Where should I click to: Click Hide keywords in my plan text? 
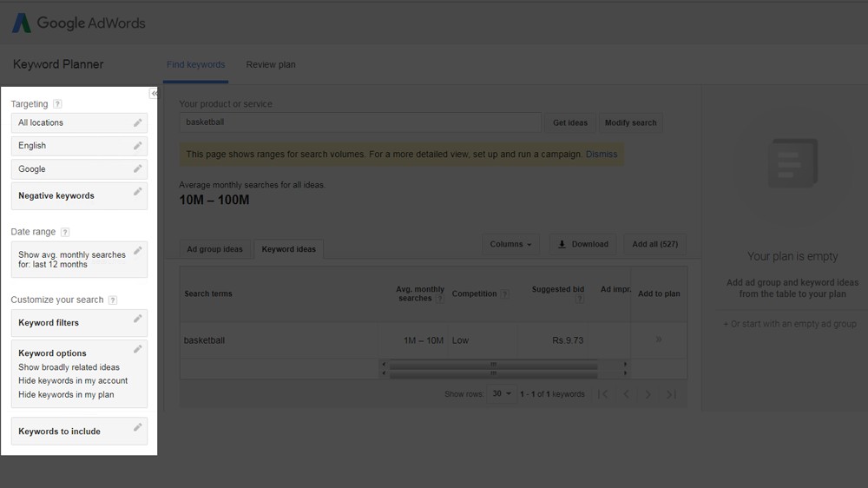[67, 395]
